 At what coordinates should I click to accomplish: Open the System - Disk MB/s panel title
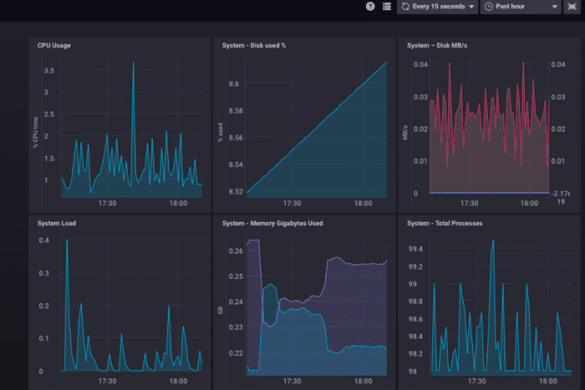[x=437, y=46]
